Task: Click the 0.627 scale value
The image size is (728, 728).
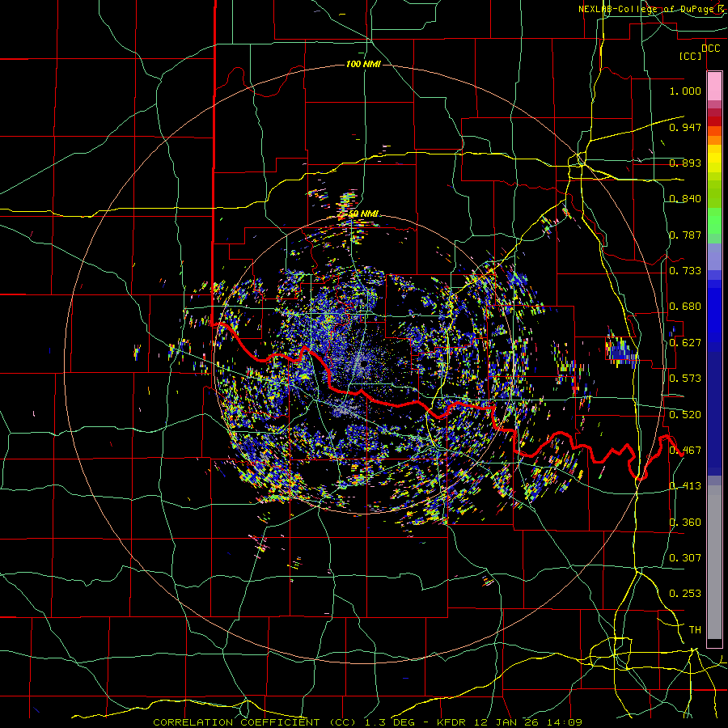Action: [x=685, y=343]
